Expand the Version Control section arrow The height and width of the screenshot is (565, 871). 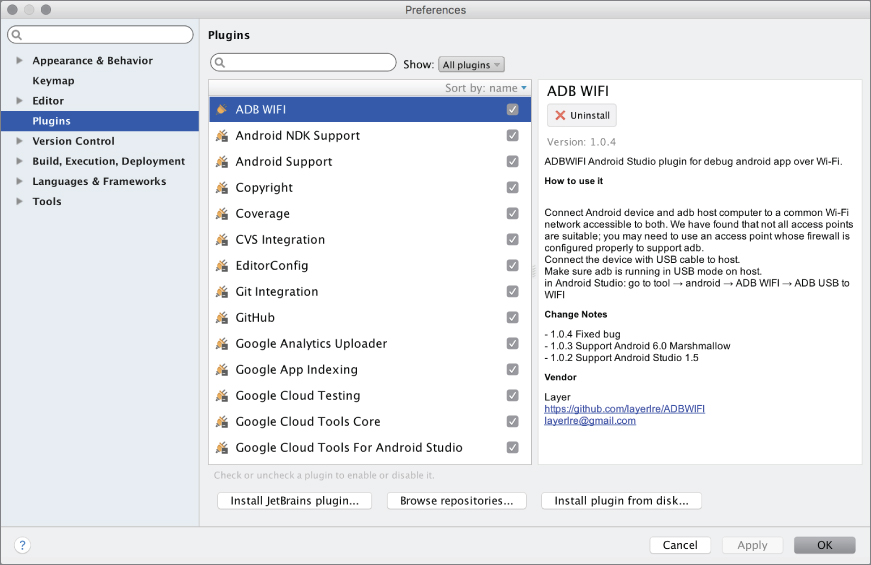point(19,141)
